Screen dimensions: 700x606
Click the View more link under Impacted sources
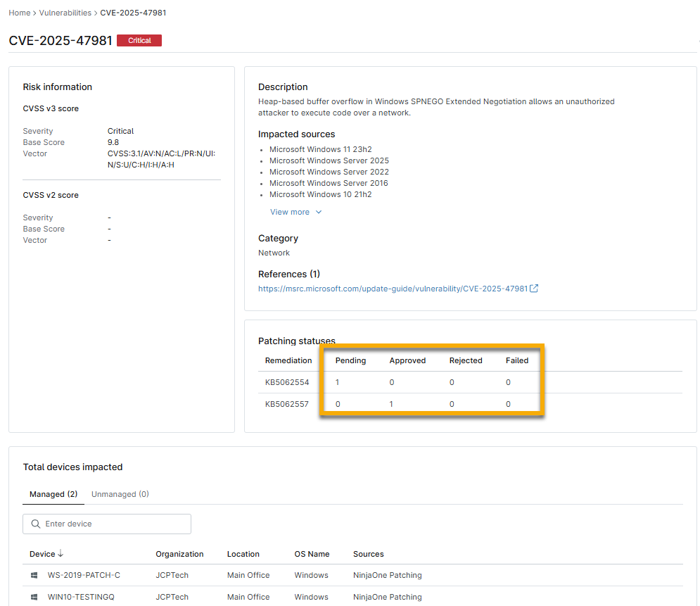click(x=290, y=213)
